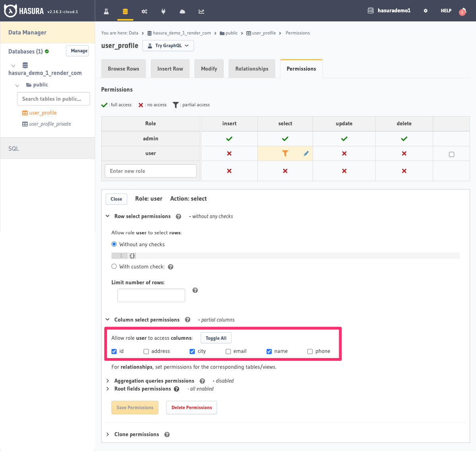
Task: Open the Monitoring chart icon
Action: (x=201, y=11)
